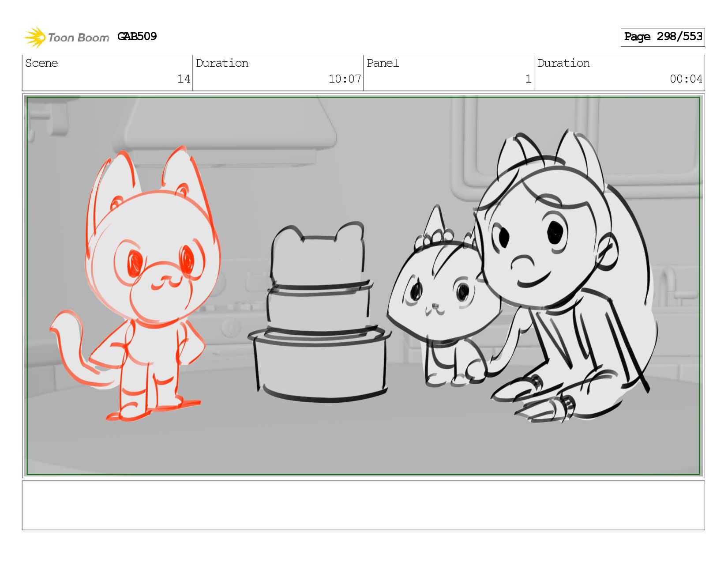Click the Panel label

point(383,63)
